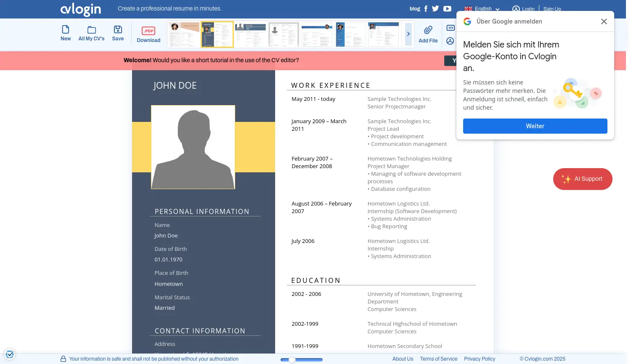Open the Privacy Policy link
The height and width of the screenshot is (364, 631).
[x=480, y=359]
